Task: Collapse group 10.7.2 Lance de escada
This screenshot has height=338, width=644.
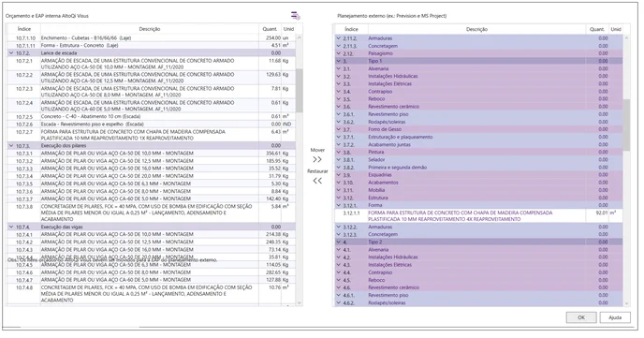Action: click(x=11, y=53)
